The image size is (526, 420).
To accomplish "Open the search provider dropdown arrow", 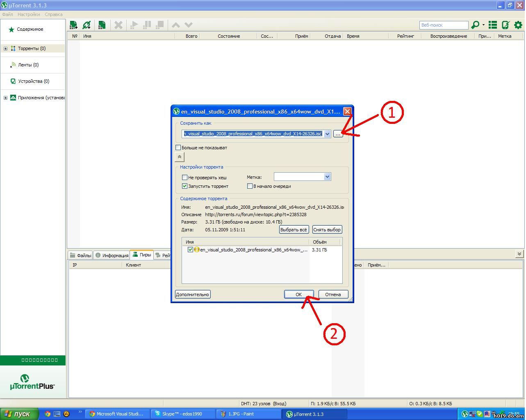I will pos(483,25).
